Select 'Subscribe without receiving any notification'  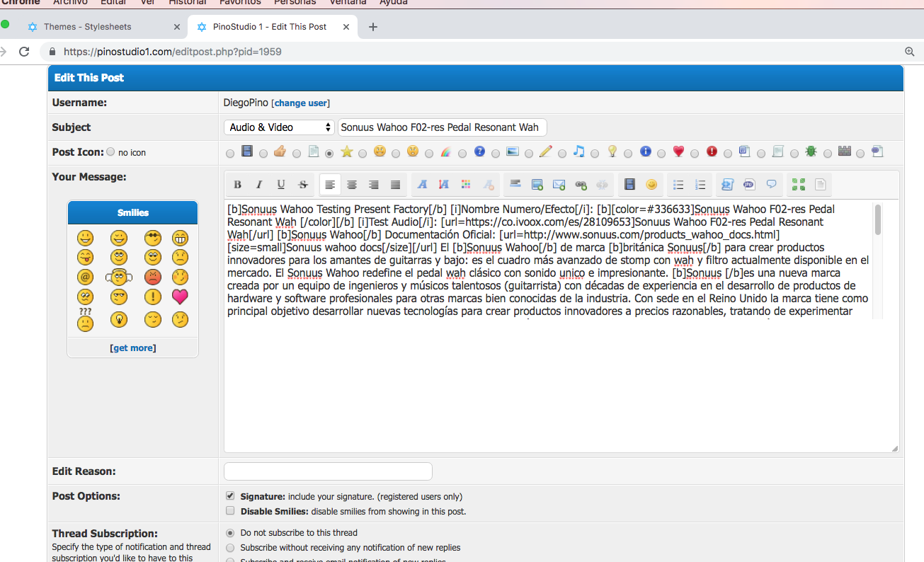(230, 547)
